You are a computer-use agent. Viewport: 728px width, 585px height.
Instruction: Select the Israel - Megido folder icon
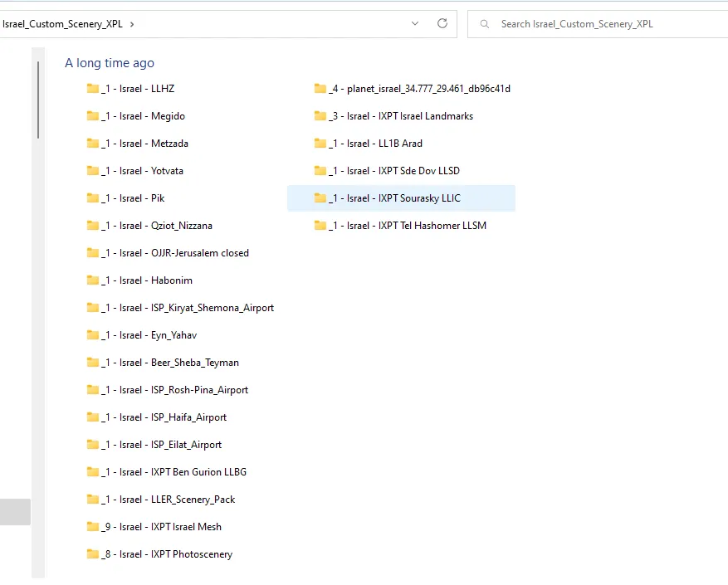click(x=93, y=116)
